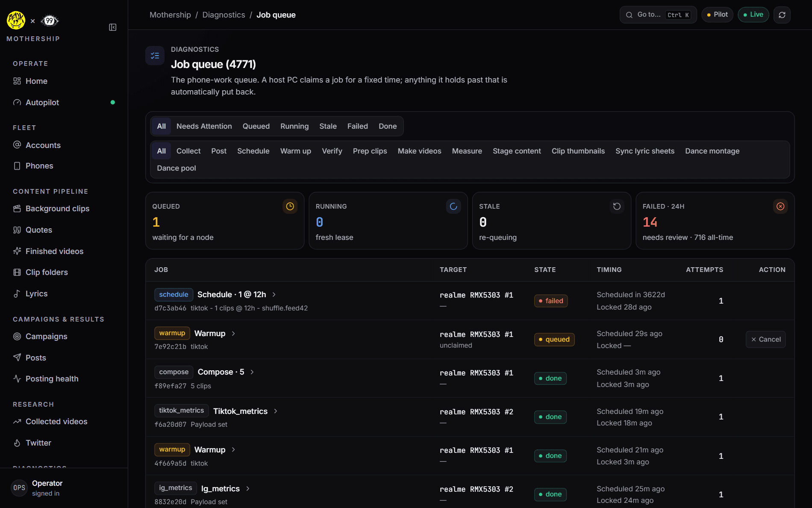812x508 pixels.
Task: Expand the Compose · 5 job details
Action: pos(252,372)
